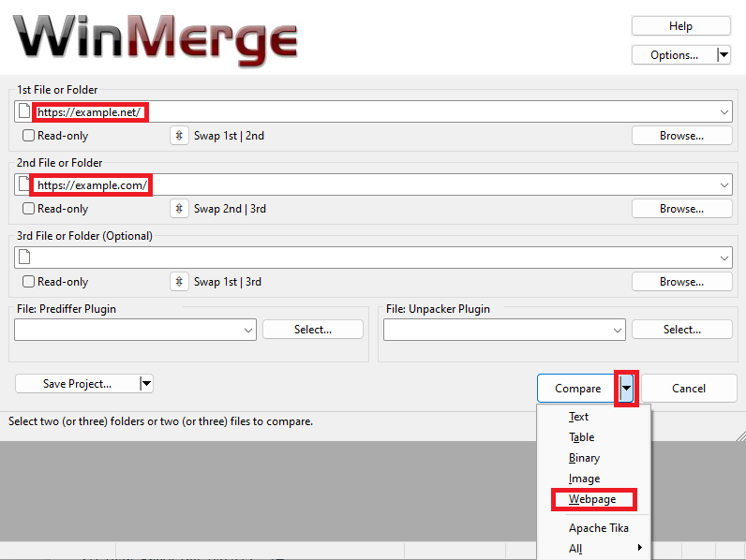Click Browse for the 2nd file
Screen dimensions: 746x560
coord(681,209)
